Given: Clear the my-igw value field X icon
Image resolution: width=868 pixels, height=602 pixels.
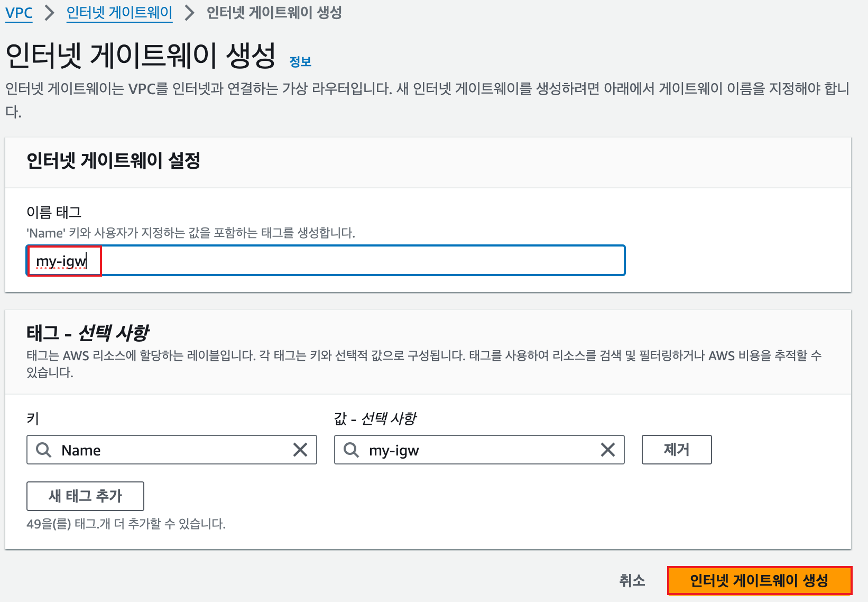Looking at the screenshot, I should [608, 450].
